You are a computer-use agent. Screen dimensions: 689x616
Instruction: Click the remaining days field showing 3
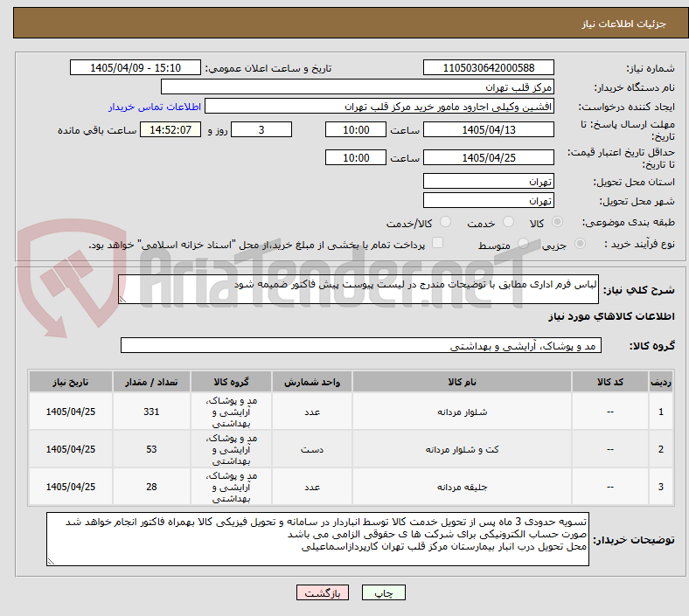tap(261, 130)
